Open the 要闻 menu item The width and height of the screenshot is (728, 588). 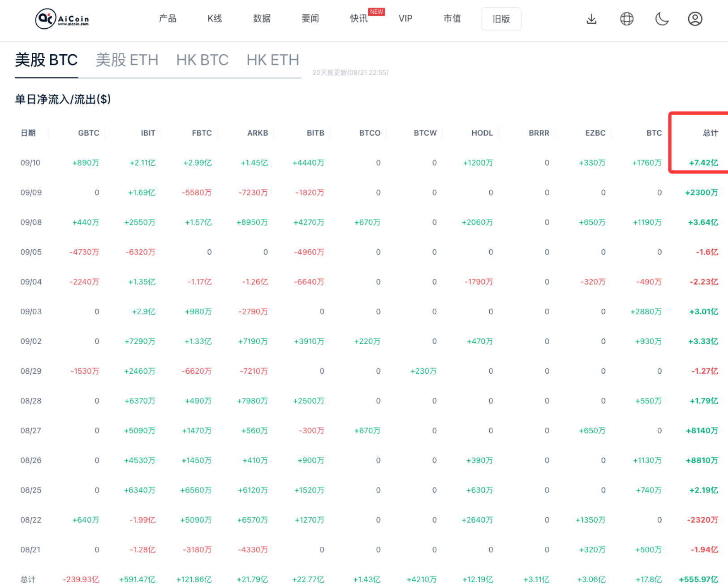pyautogui.click(x=310, y=18)
